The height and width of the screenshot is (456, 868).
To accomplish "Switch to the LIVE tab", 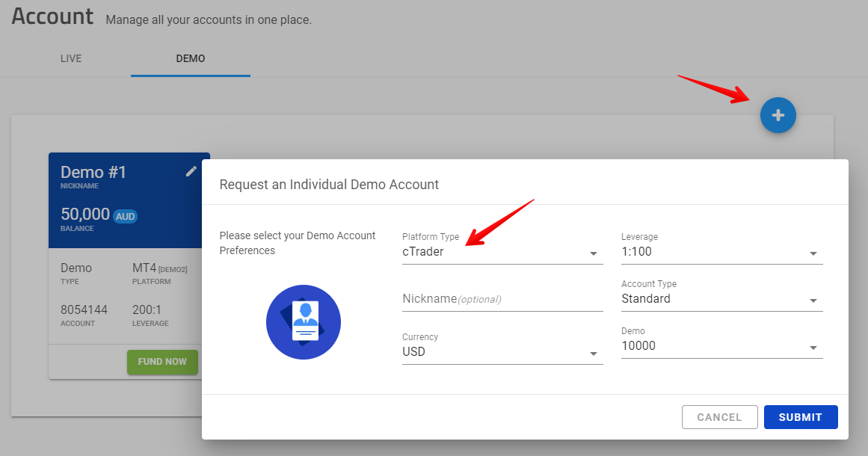I will 71,58.
